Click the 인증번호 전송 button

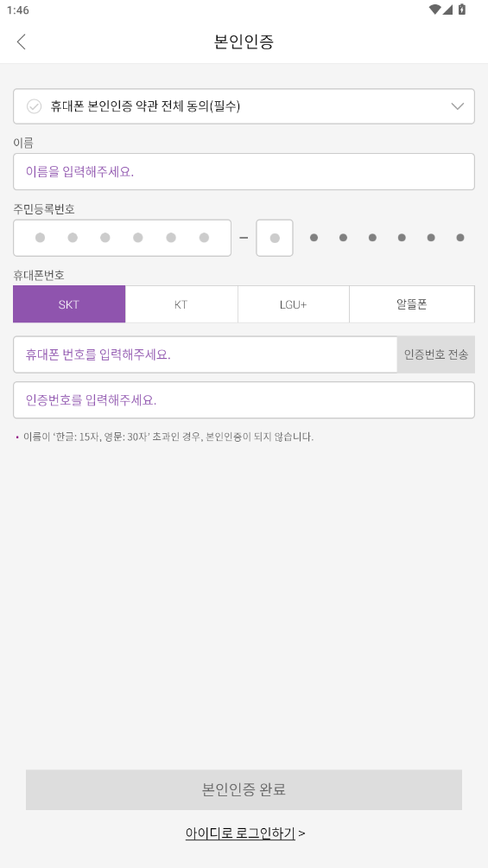[x=436, y=354]
